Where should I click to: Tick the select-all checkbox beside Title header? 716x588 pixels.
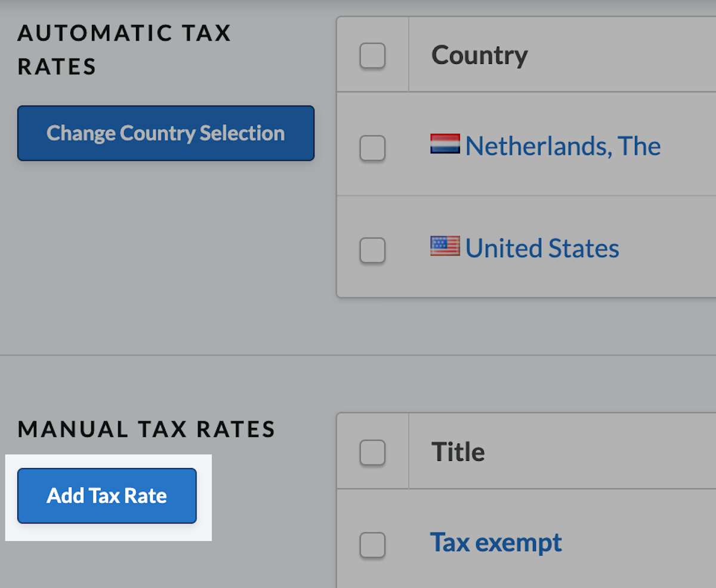372,452
